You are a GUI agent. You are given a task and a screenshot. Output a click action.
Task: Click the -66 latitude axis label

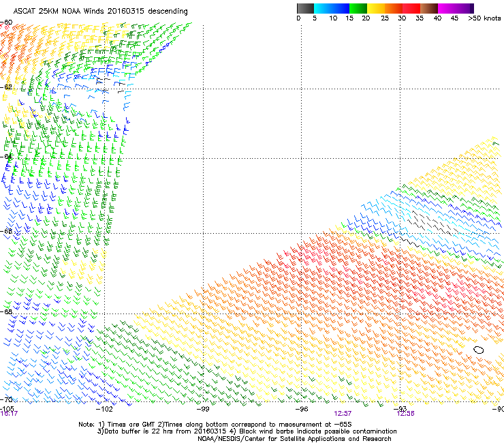click(6, 231)
